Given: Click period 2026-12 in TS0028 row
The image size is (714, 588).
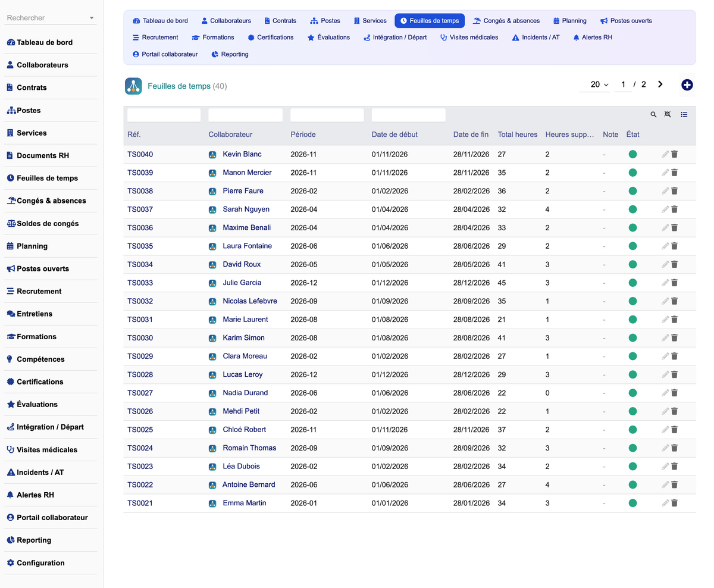Looking at the screenshot, I should [304, 374].
